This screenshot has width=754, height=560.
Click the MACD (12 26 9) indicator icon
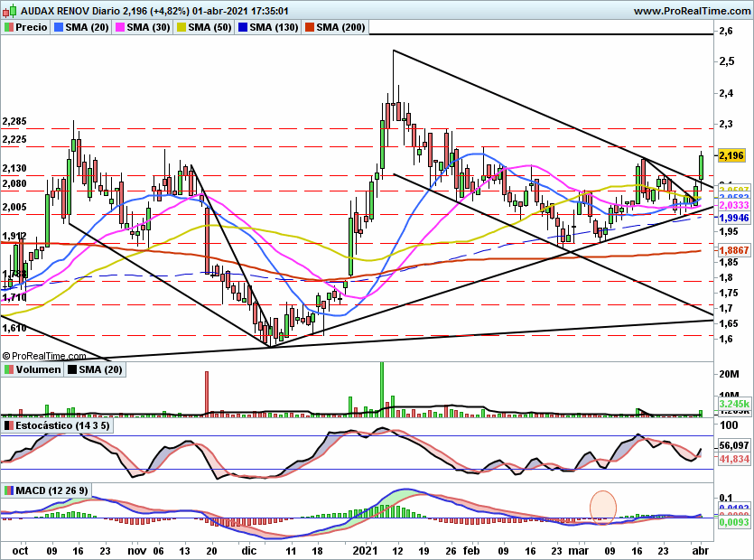pyautogui.click(x=9, y=490)
